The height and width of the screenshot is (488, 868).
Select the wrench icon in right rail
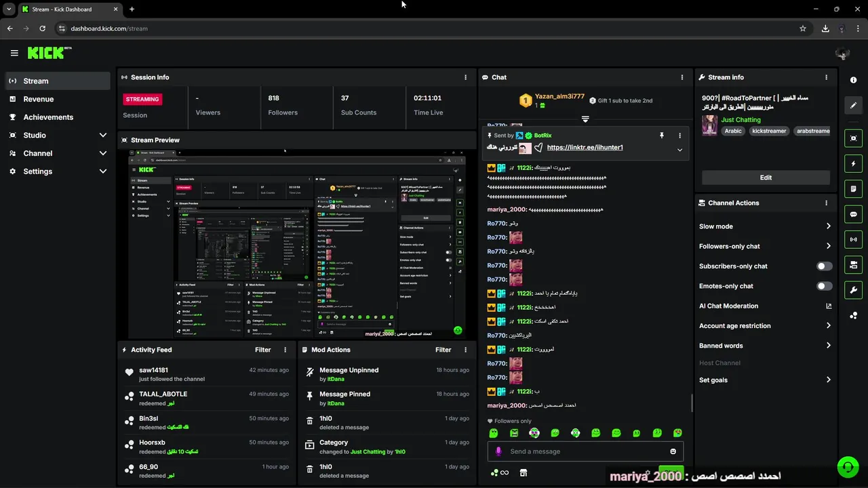coord(853,290)
